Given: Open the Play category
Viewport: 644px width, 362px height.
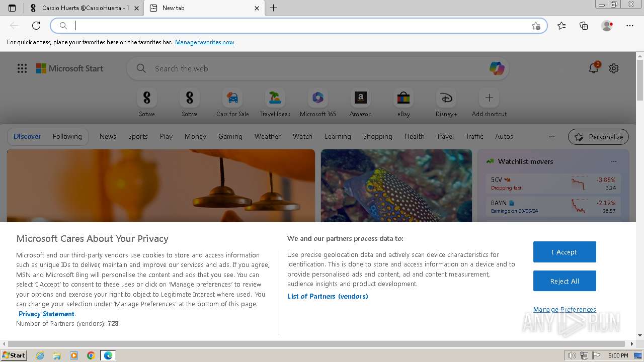Looking at the screenshot, I should click(166, 136).
